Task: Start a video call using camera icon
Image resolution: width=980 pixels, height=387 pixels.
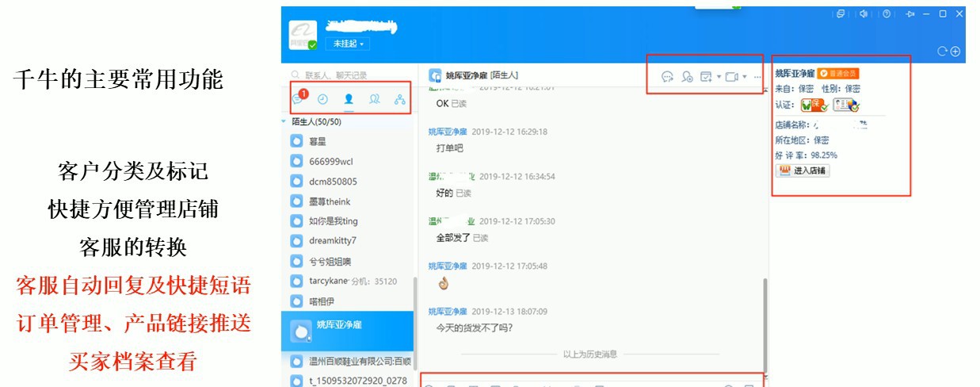Action: (x=731, y=77)
